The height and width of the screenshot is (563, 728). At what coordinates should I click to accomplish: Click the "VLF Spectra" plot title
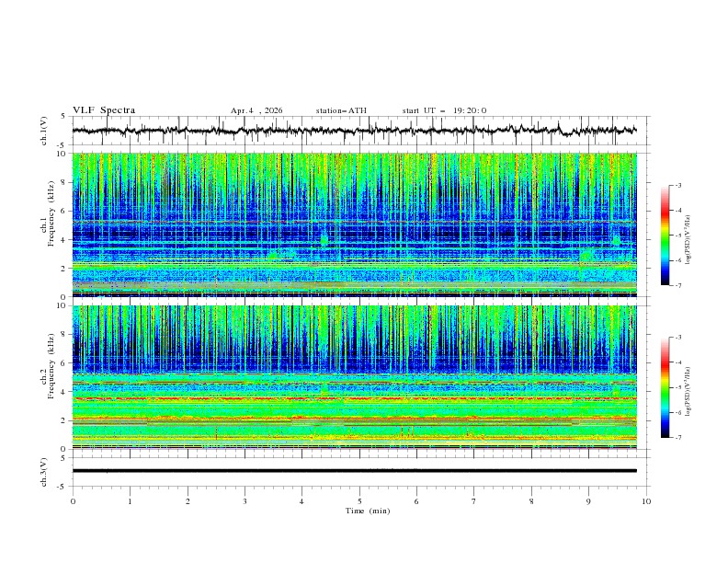[x=104, y=110]
